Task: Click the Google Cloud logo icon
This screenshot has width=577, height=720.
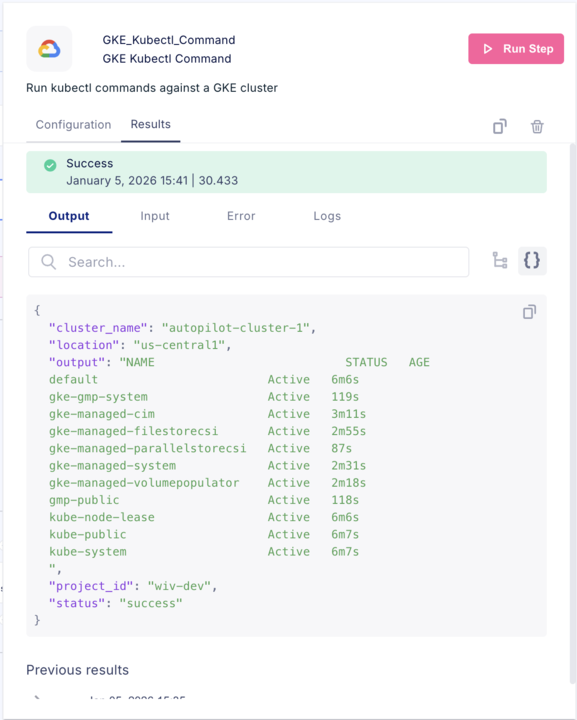Action: pos(49,49)
